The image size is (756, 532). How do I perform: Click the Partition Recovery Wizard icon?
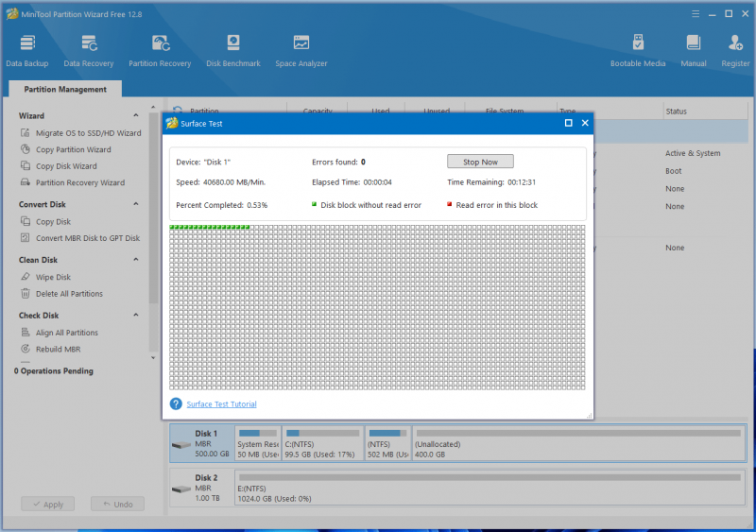pos(26,182)
